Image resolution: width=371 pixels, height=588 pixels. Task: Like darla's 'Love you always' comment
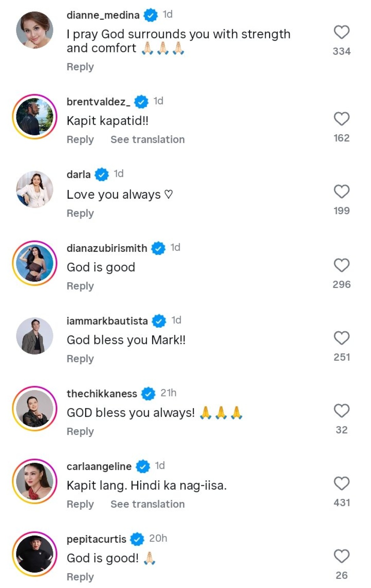(x=341, y=192)
